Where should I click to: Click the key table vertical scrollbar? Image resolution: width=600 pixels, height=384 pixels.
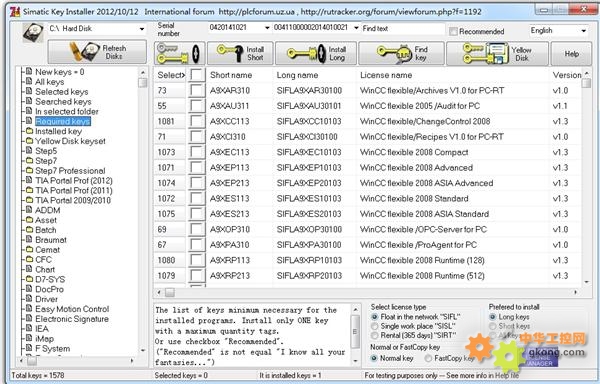click(x=587, y=177)
